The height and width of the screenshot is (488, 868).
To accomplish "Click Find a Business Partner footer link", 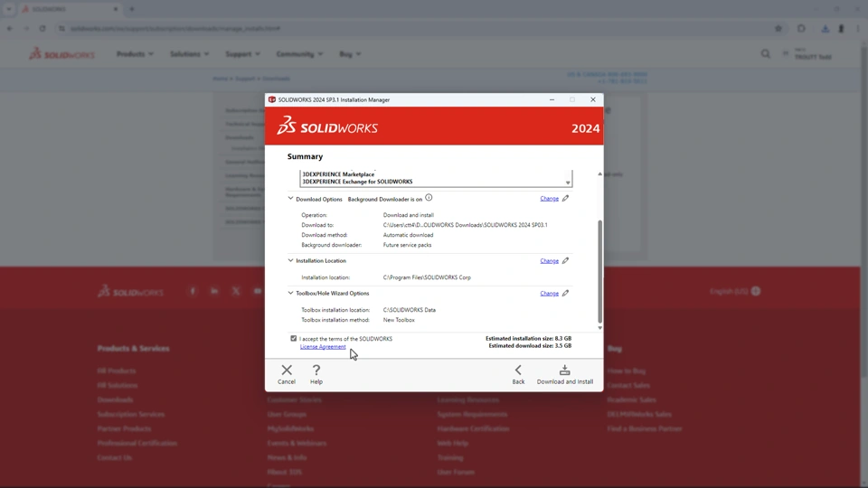I will point(645,428).
